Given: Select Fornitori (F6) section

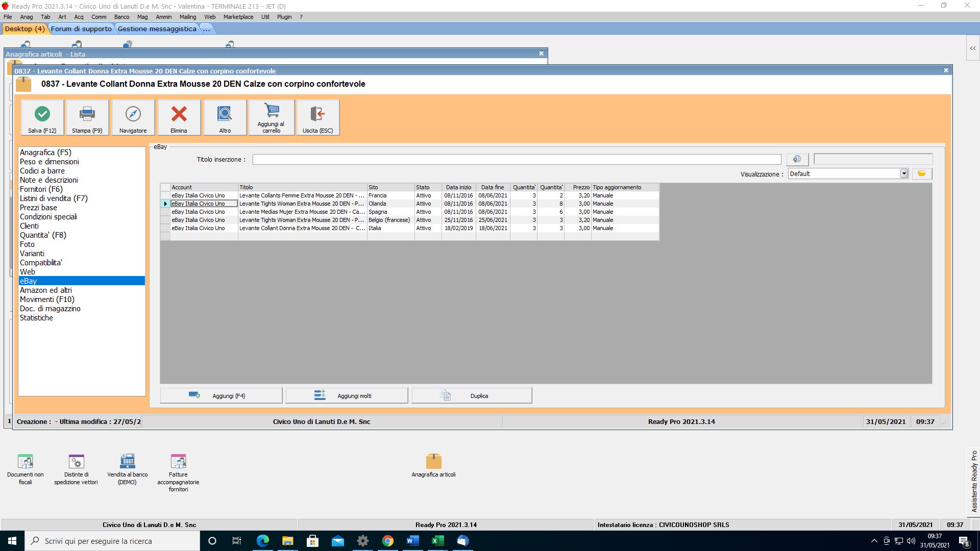Looking at the screenshot, I should 82,189.
